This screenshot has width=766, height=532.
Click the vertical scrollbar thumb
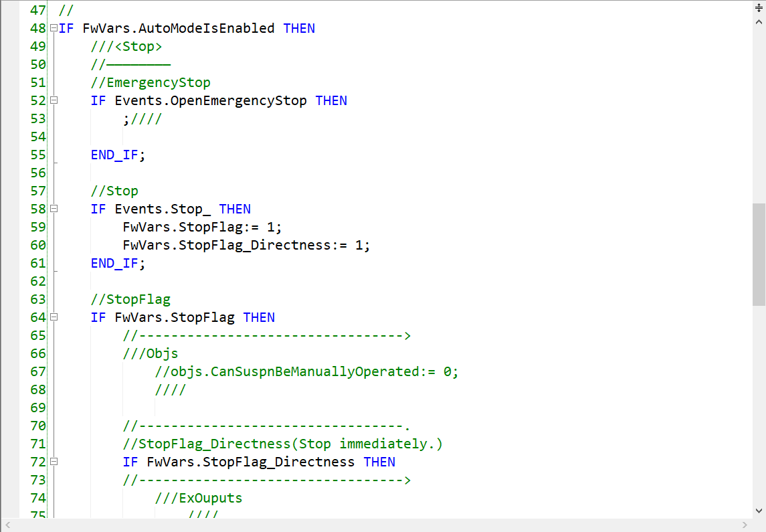click(759, 254)
